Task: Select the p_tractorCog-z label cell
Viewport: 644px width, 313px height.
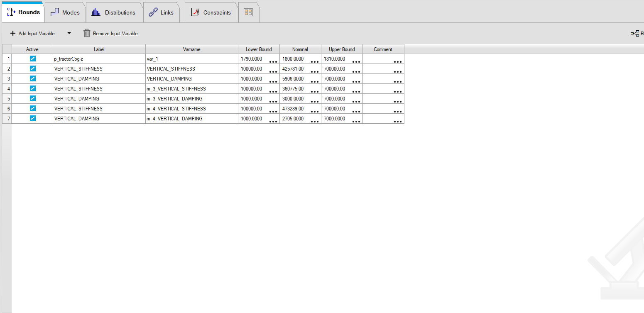Action: click(x=99, y=59)
